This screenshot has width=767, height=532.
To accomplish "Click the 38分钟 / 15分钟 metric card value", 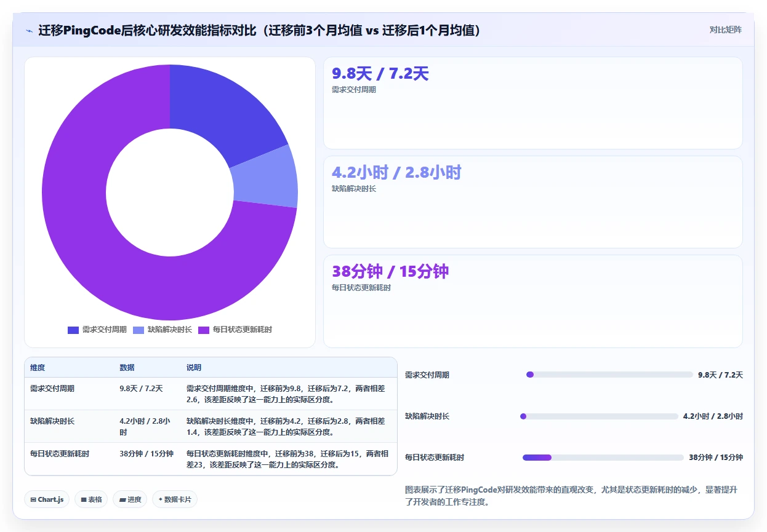I will click(390, 271).
